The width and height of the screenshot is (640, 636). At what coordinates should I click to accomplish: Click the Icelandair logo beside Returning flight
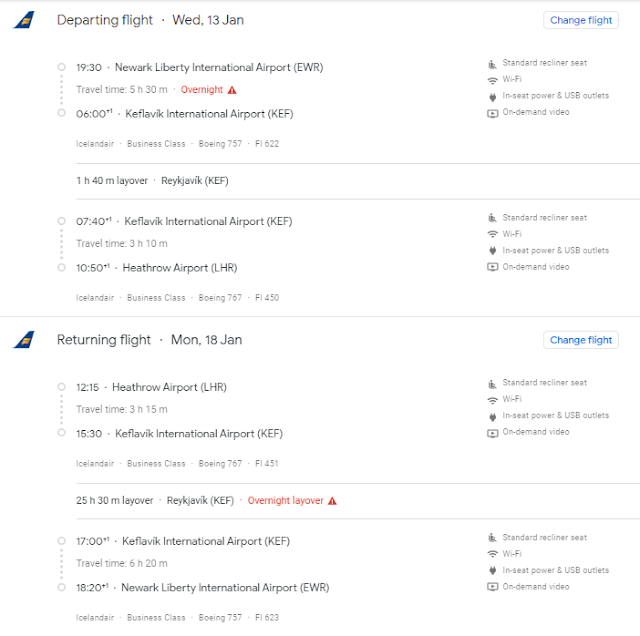[24, 340]
